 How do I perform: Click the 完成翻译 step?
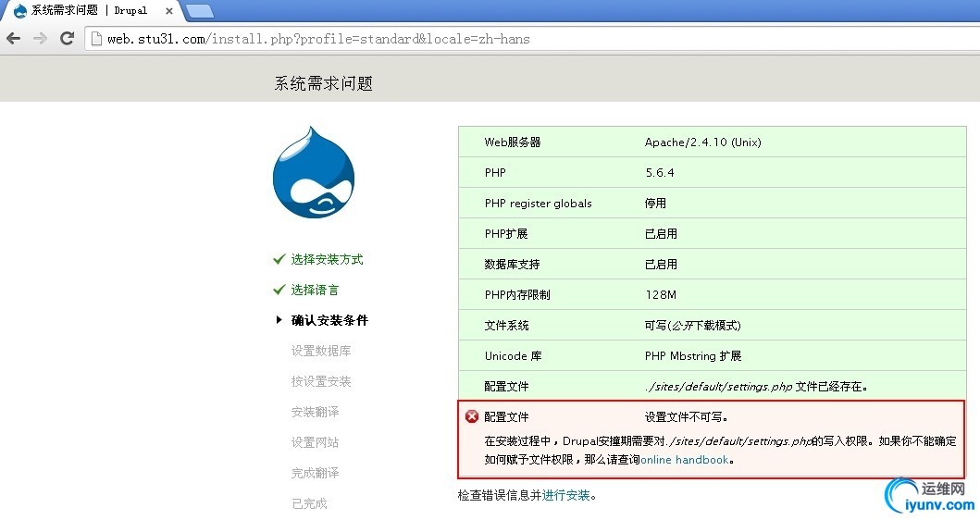[315, 473]
